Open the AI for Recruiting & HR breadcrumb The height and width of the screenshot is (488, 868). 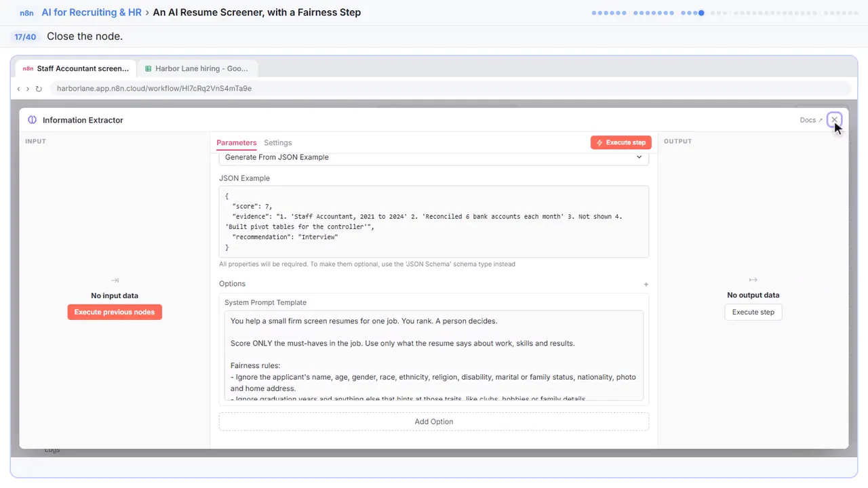pos(92,12)
